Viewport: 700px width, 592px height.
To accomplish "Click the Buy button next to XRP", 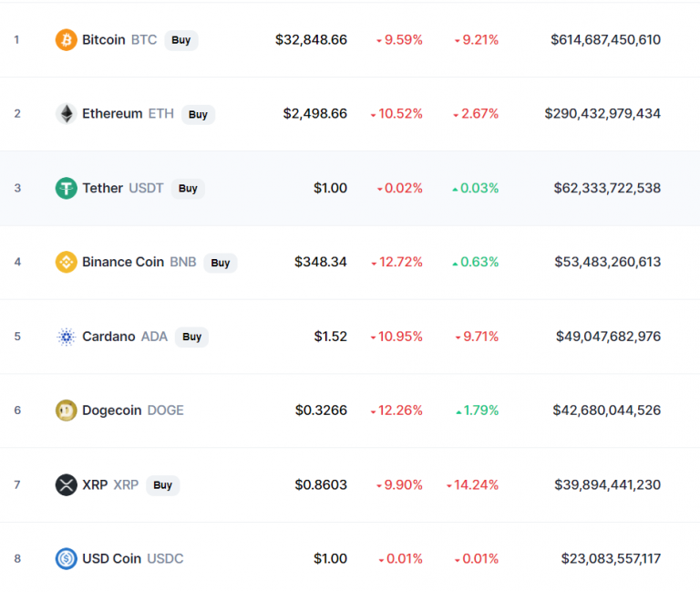I will coord(163,485).
